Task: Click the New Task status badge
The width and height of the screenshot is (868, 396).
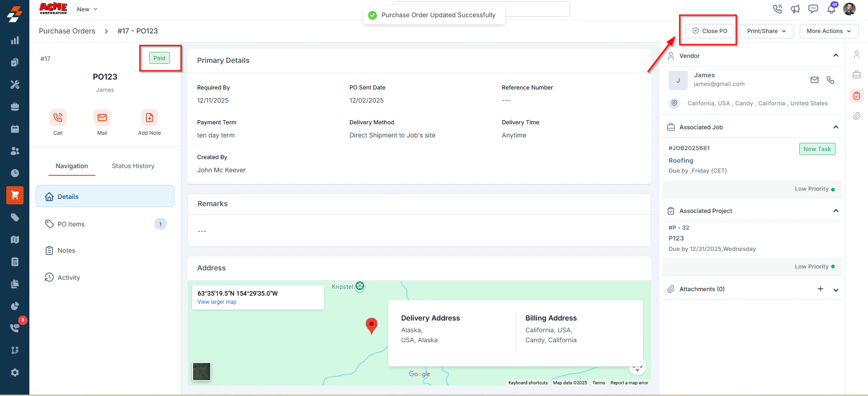Action: [817, 149]
